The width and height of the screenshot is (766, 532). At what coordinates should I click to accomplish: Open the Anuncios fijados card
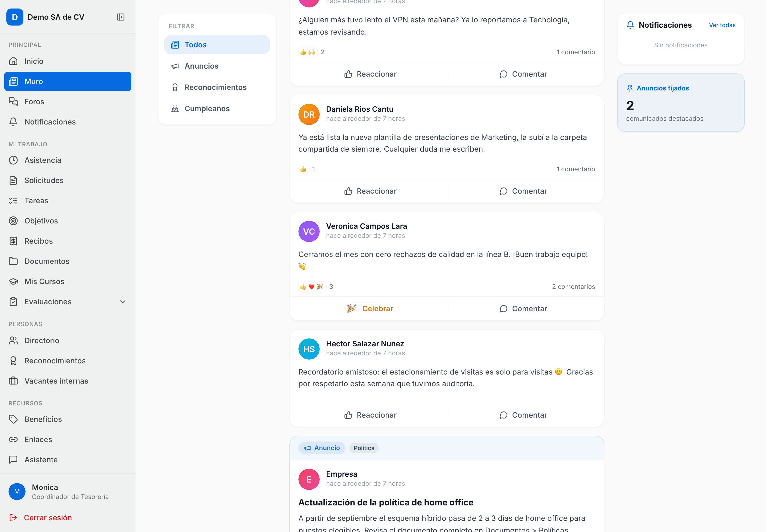681,103
